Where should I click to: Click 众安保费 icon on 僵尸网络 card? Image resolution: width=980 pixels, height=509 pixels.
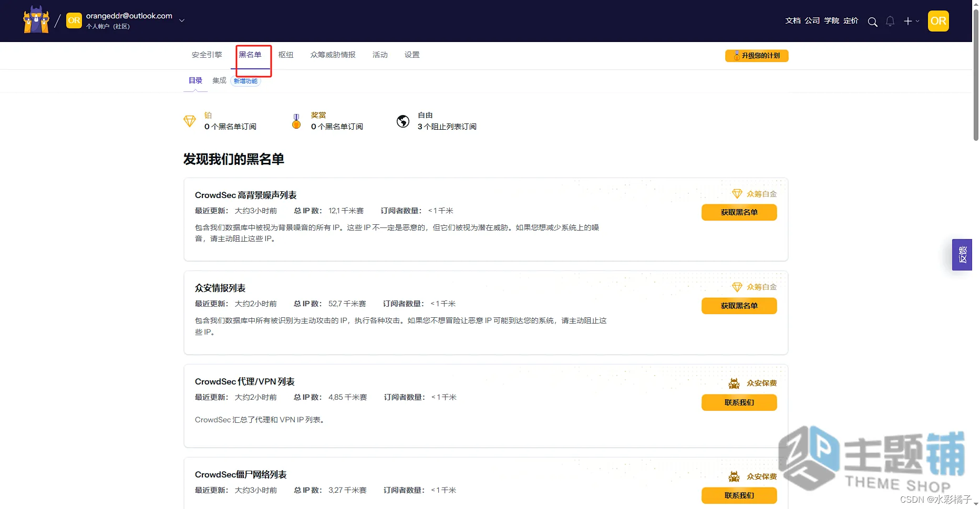[x=734, y=476]
